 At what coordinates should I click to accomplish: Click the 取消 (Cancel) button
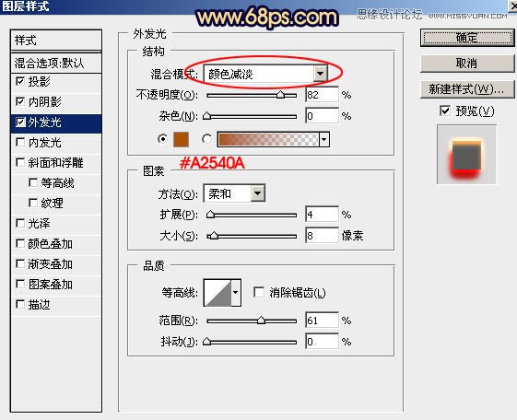pyautogui.click(x=467, y=64)
